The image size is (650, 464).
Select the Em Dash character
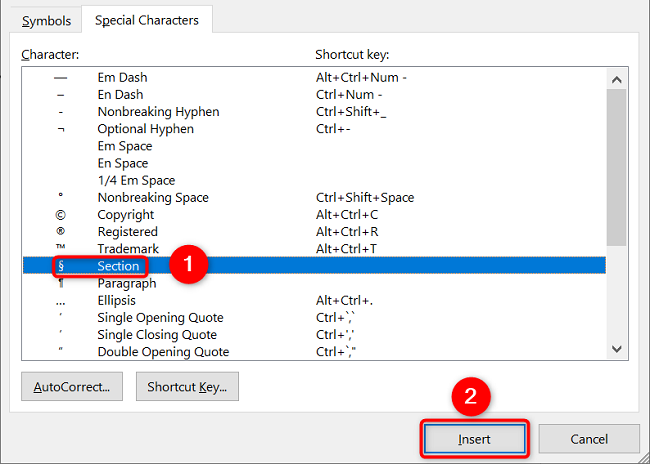pyautogui.click(x=124, y=78)
